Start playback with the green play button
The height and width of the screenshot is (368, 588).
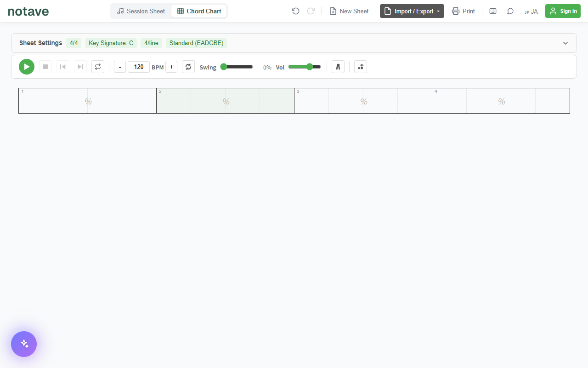[x=27, y=67]
